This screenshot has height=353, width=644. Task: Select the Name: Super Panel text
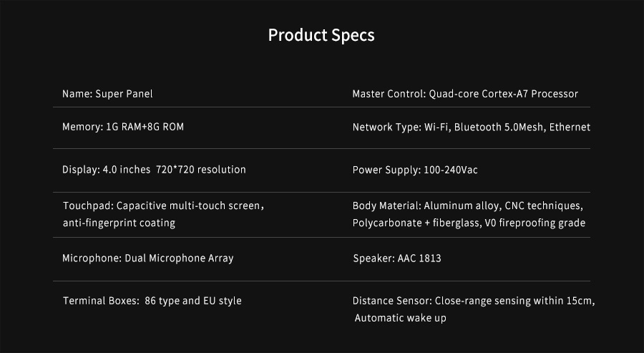click(107, 94)
